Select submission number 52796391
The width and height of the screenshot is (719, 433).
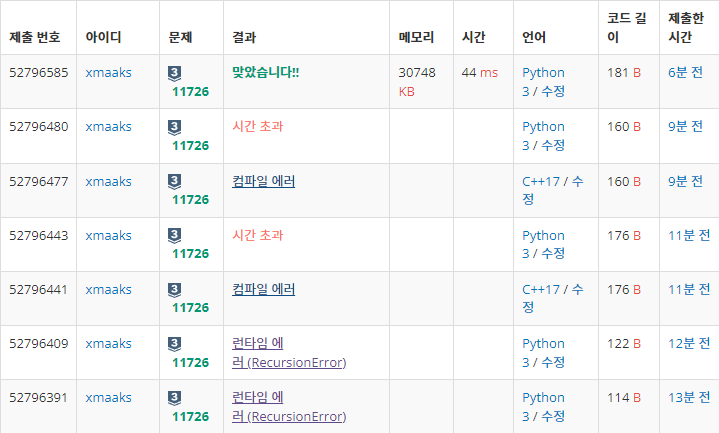[39, 398]
